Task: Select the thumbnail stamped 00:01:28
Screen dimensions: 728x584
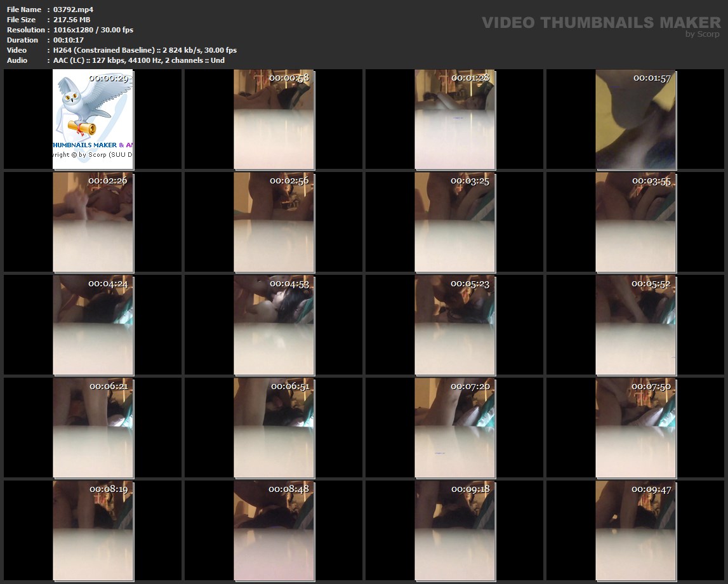Action: pyautogui.click(x=455, y=119)
